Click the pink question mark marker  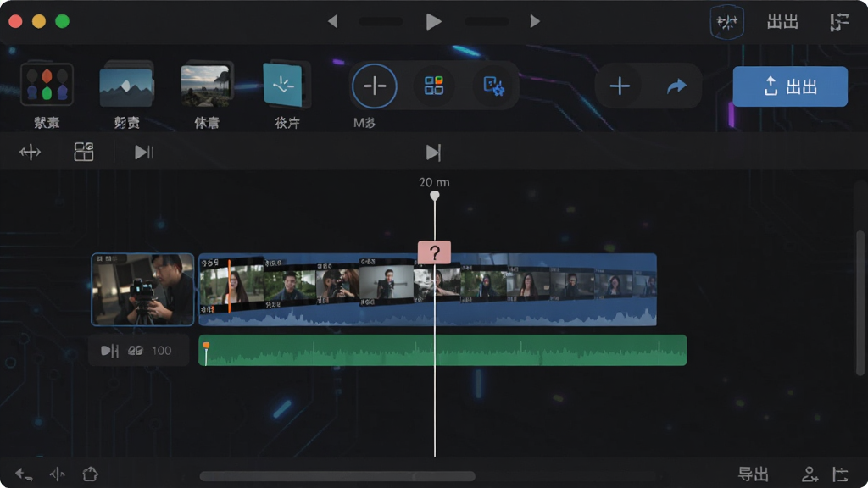tap(434, 252)
